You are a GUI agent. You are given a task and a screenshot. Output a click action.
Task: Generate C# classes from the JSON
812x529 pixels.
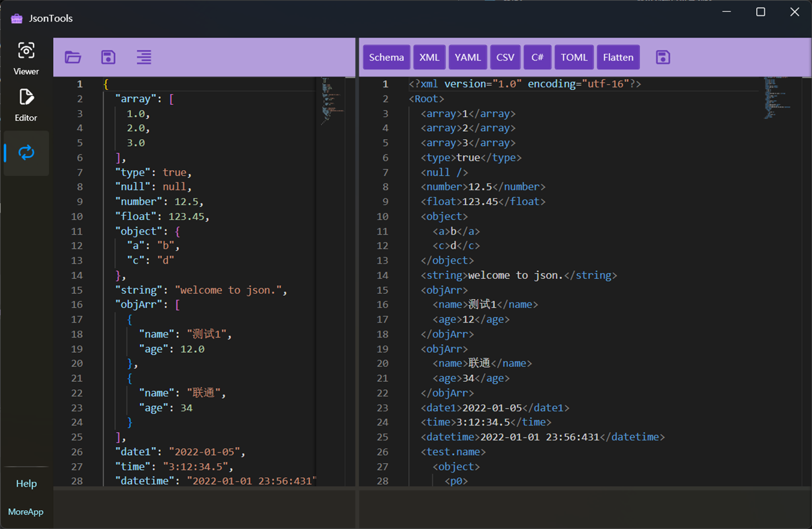(x=538, y=57)
